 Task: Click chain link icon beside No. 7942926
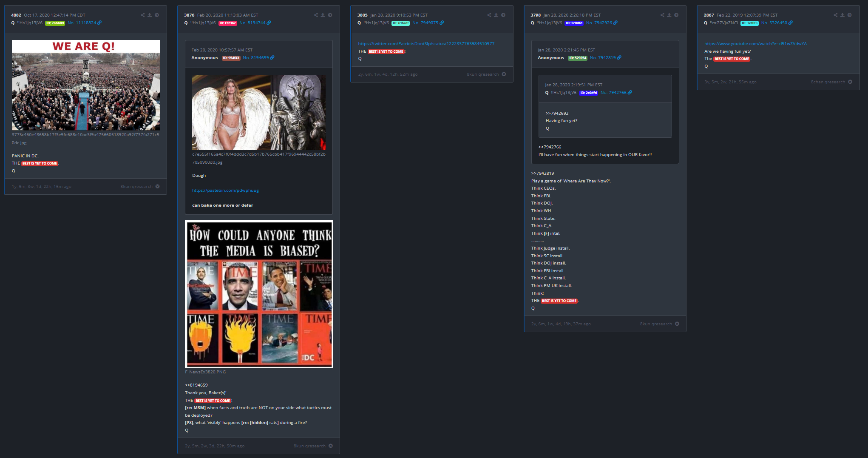tap(616, 23)
